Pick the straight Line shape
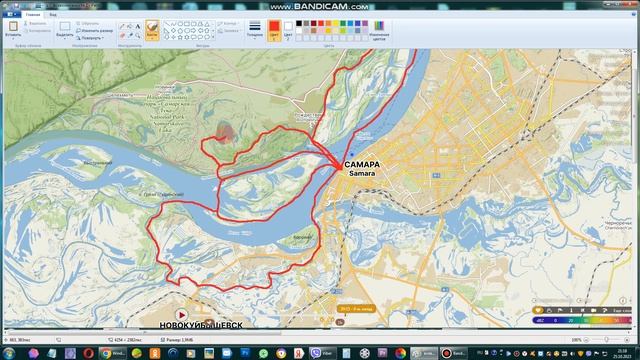 click(167, 24)
